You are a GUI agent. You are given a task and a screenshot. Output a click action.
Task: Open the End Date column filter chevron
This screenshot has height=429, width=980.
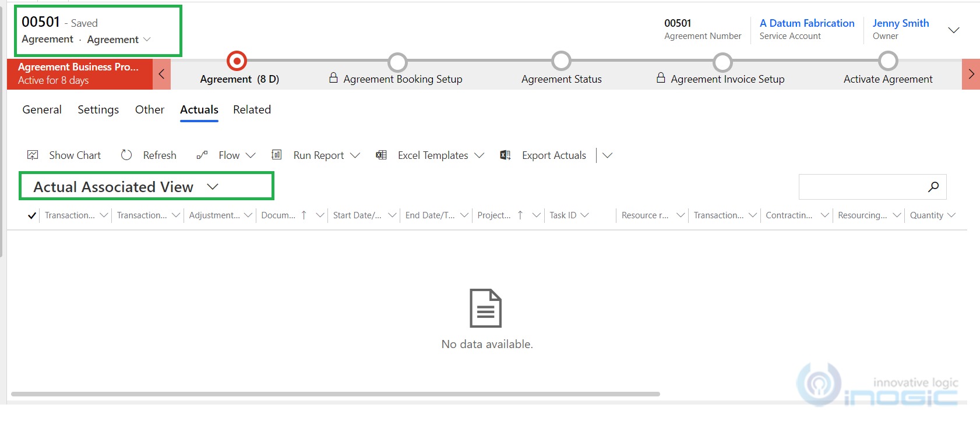[464, 215]
